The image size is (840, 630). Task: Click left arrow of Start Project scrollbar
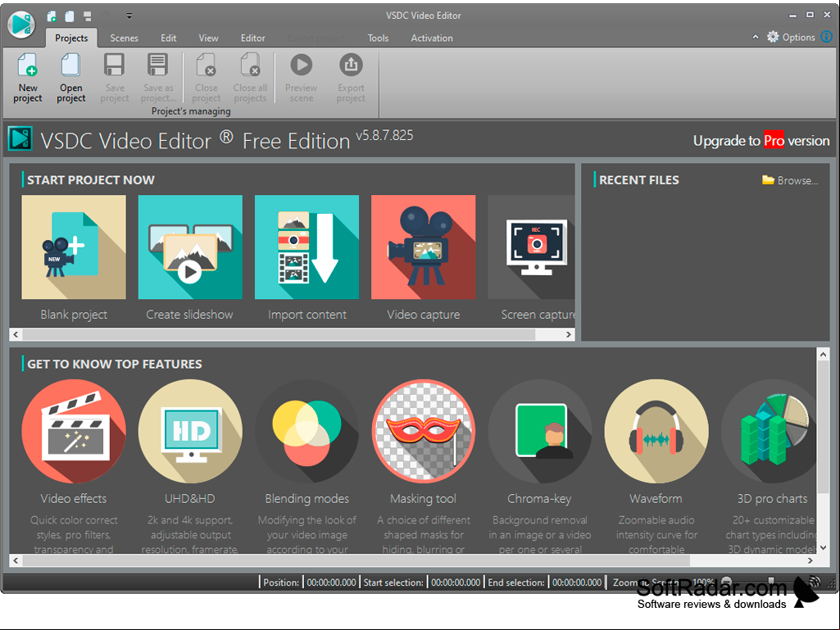[x=16, y=334]
